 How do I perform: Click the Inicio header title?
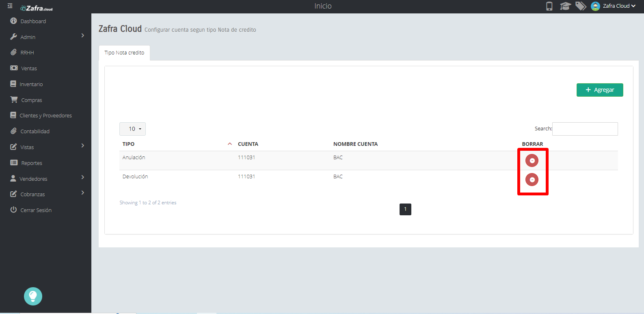323,6
